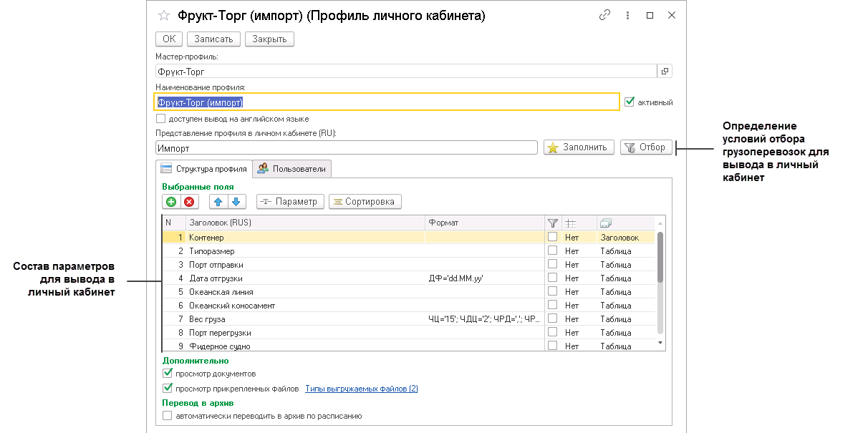Add a new field with green plus
Viewport: 868px width, 433px height.
(x=171, y=202)
